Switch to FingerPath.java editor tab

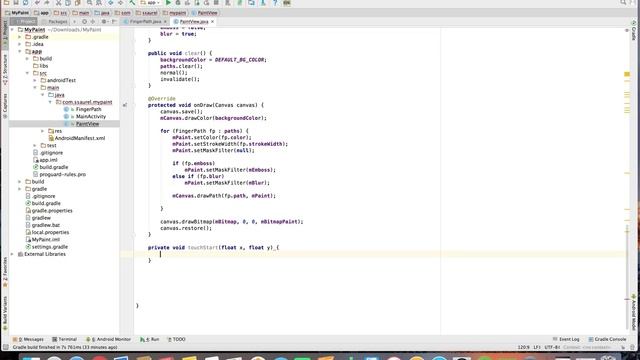[144, 21]
